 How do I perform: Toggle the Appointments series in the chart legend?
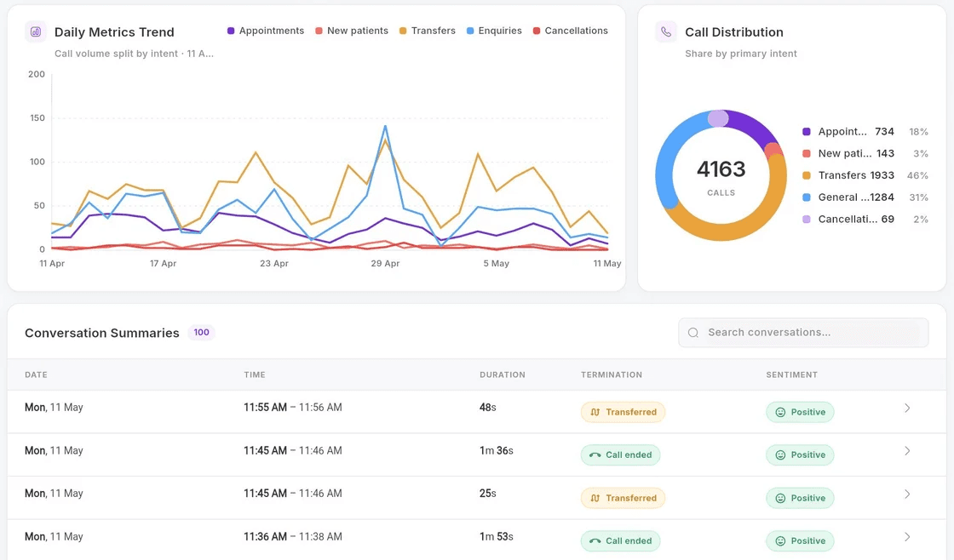tap(265, 31)
